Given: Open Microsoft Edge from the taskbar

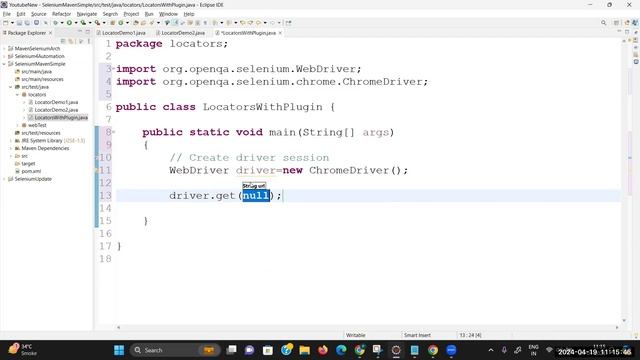Looking at the screenshot, I should pos(341,350).
